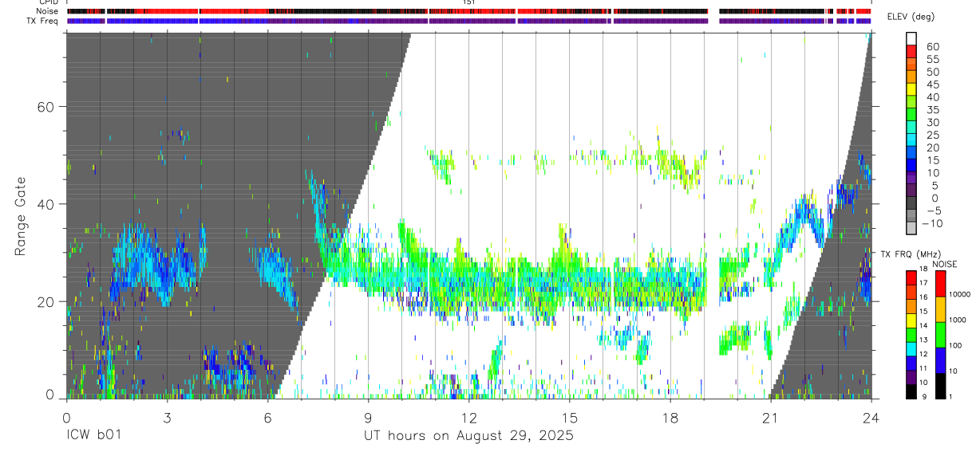Click the 21 tick on the UT hours axis

pos(770,417)
